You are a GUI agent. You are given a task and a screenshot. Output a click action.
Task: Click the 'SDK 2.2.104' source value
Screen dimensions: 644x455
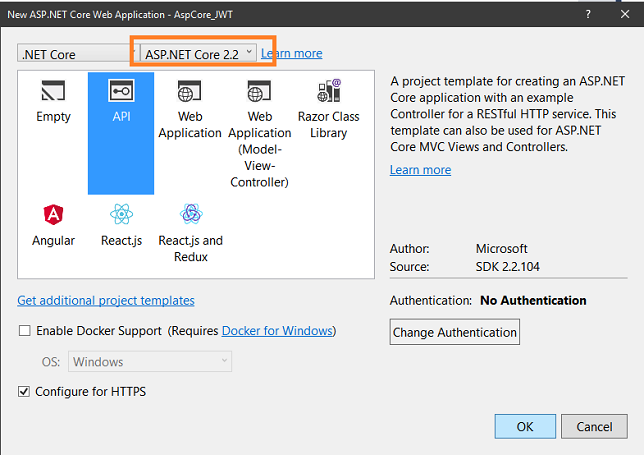(508, 267)
